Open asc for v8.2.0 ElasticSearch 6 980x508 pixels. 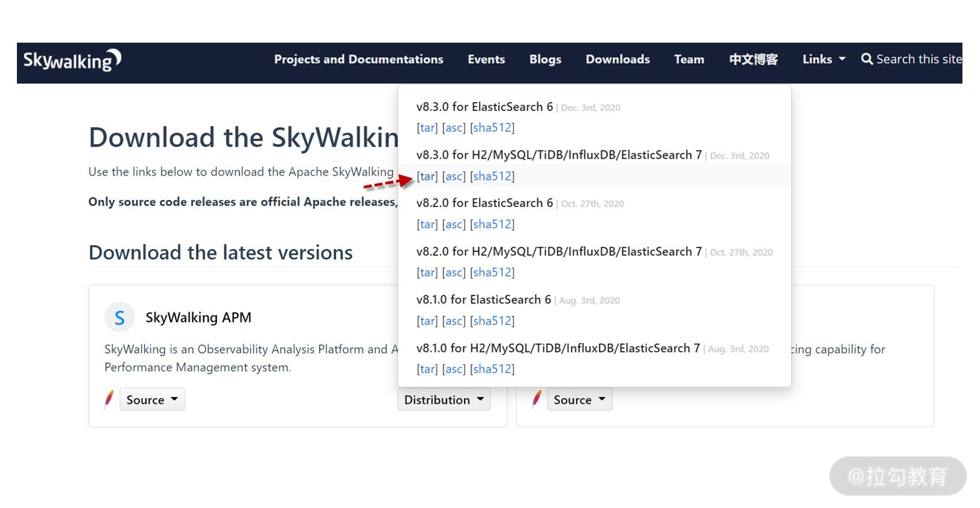455,225
